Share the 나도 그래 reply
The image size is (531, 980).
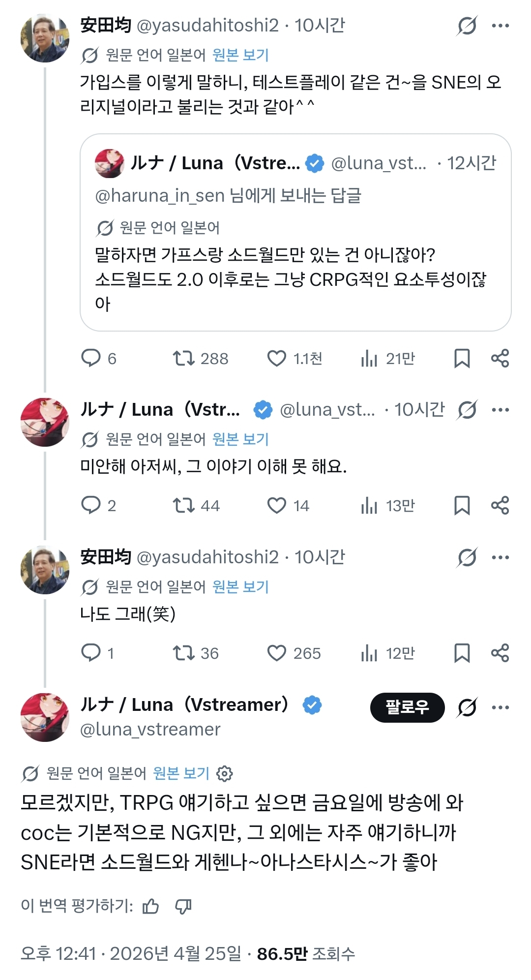tap(500, 653)
